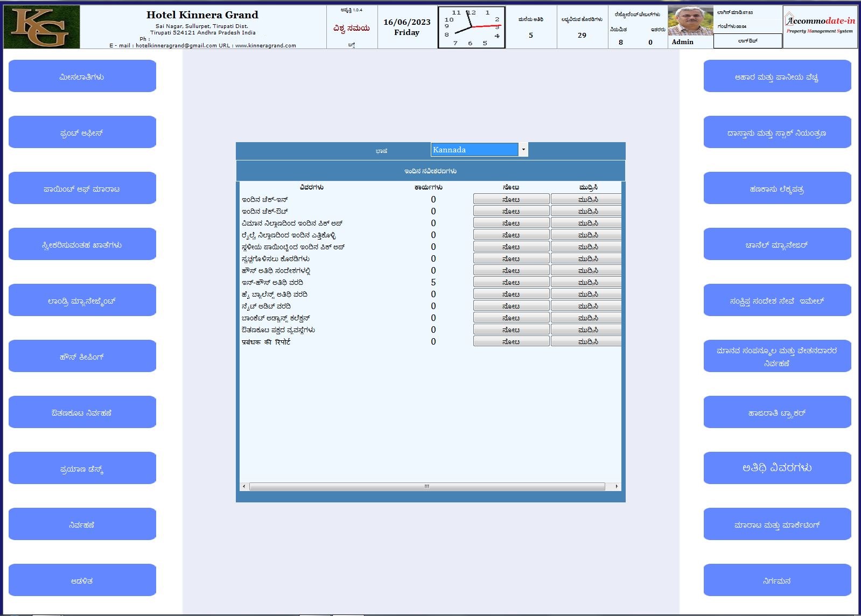The height and width of the screenshot is (616, 861).
Task: View rooms to clean (ಸ್ವಚ್ಛಗೊಳಿಸಲು ಕೊಠಡಿಗಳು) row
Action: [511, 258]
